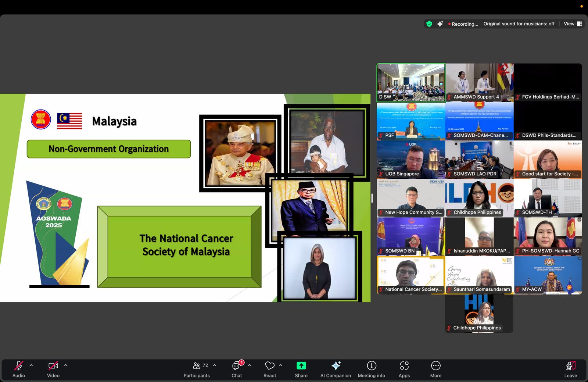Select the AMMSWD Support 4 video tile
588x382 pixels.
(x=479, y=83)
